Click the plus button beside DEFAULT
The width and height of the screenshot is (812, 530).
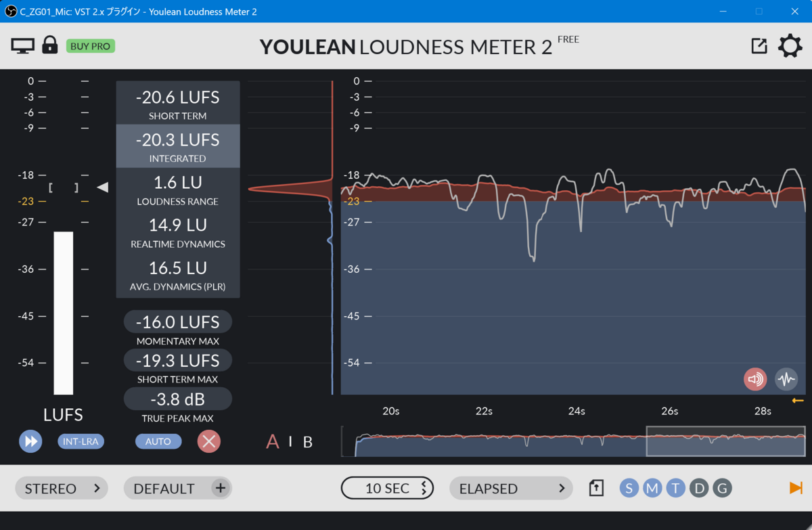coord(221,488)
